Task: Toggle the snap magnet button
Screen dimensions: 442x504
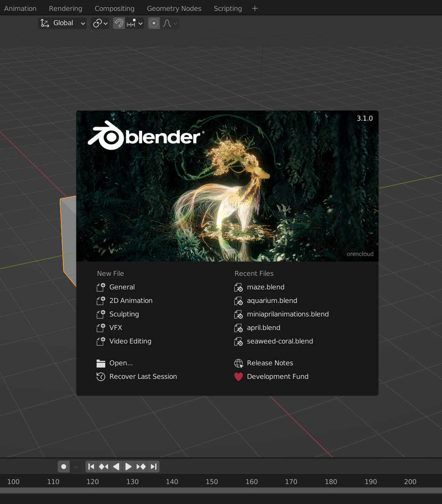Action: tap(119, 23)
